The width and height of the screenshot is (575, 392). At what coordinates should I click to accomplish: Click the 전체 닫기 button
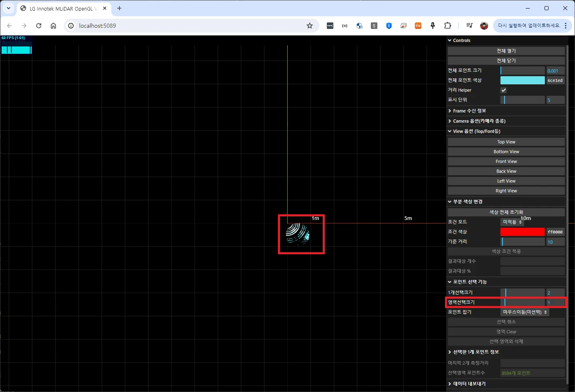(x=506, y=61)
